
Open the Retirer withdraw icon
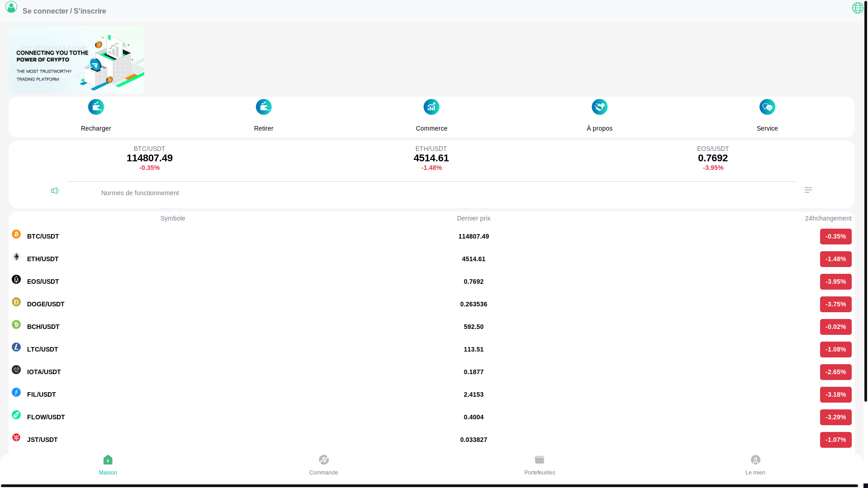click(264, 107)
